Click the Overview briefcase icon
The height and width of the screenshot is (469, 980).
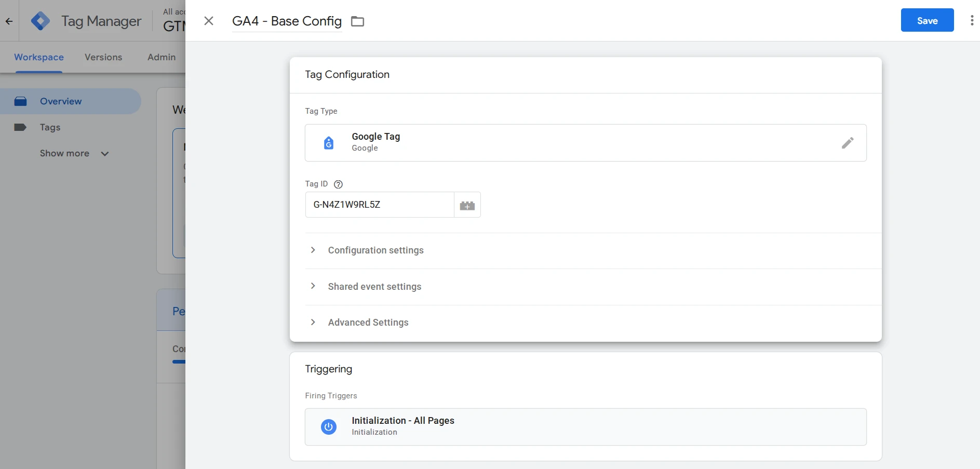coord(20,101)
